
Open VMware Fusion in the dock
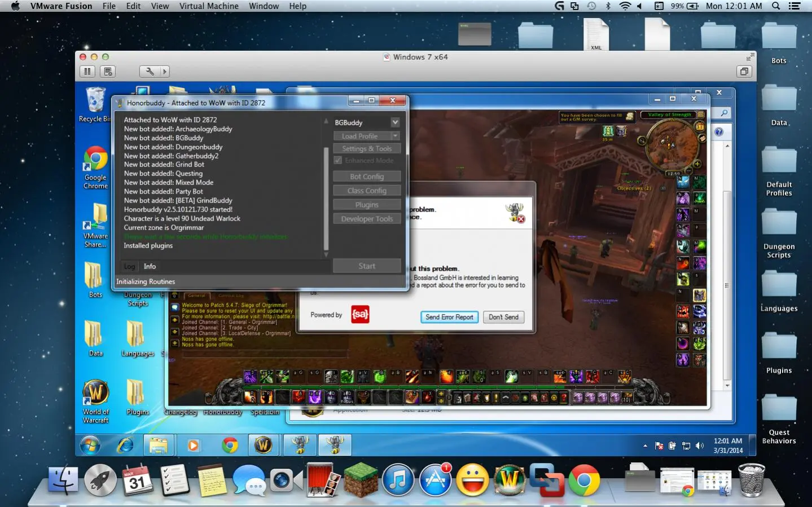point(546,480)
